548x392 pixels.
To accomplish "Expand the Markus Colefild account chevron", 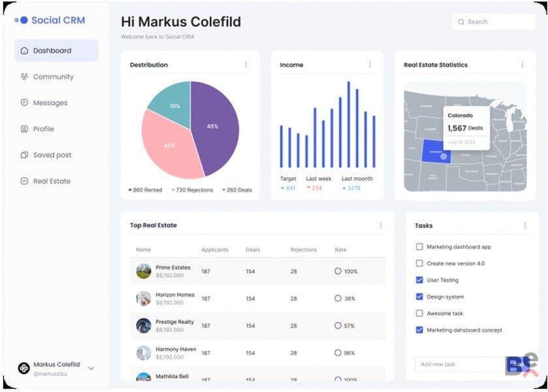I will pyautogui.click(x=91, y=368).
